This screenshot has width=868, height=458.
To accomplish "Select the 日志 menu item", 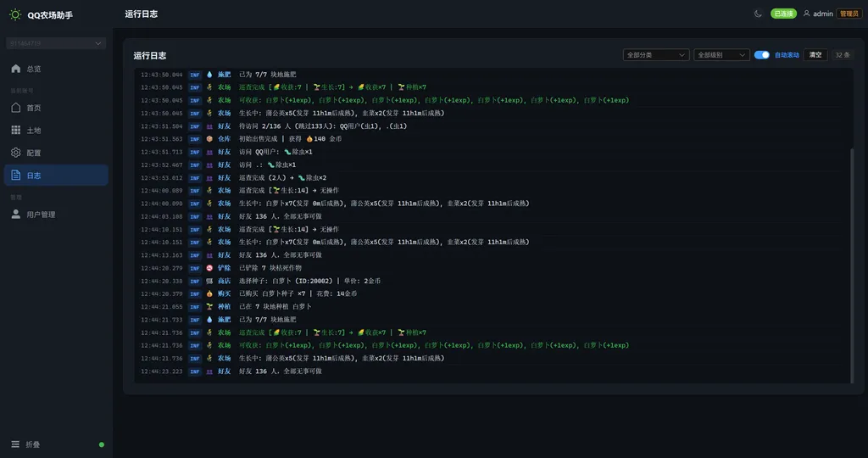I will pyautogui.click(x=56, y=176).
